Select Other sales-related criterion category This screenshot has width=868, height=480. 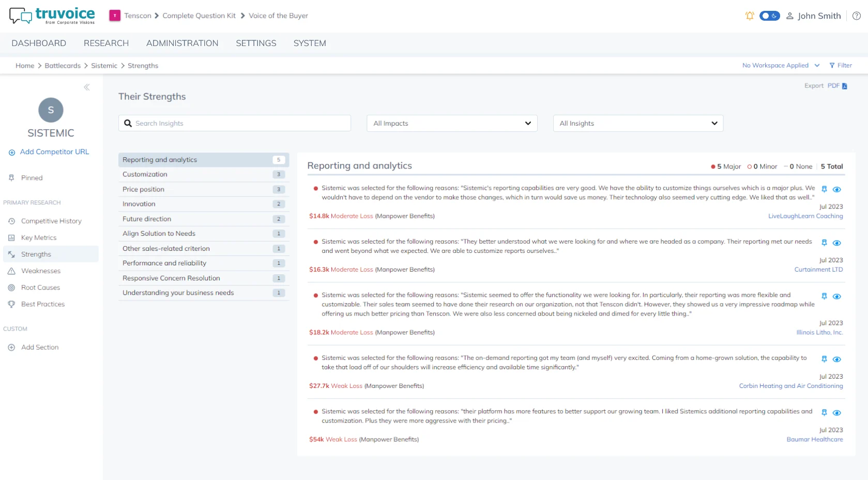click(x=204, y=248)
